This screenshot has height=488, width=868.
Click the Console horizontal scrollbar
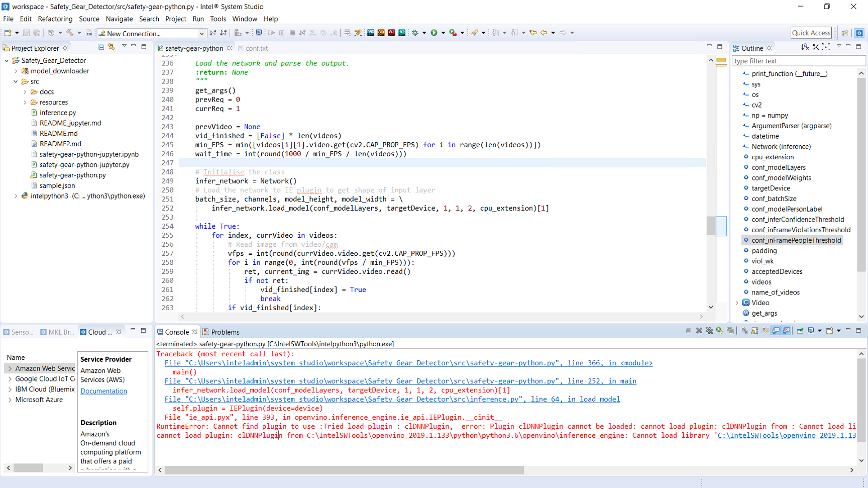click(x=344, y=470)
